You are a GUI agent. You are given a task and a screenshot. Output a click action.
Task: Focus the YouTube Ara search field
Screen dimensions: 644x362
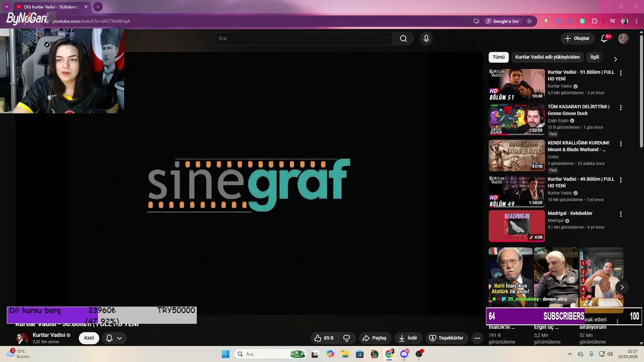pyautogui.click(x=303, y=39)
